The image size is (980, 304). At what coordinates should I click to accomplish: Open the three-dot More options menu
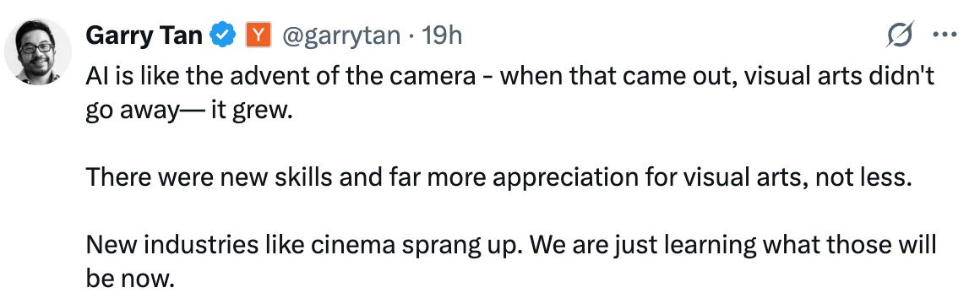pyautogui.click(x=945, y=35)
